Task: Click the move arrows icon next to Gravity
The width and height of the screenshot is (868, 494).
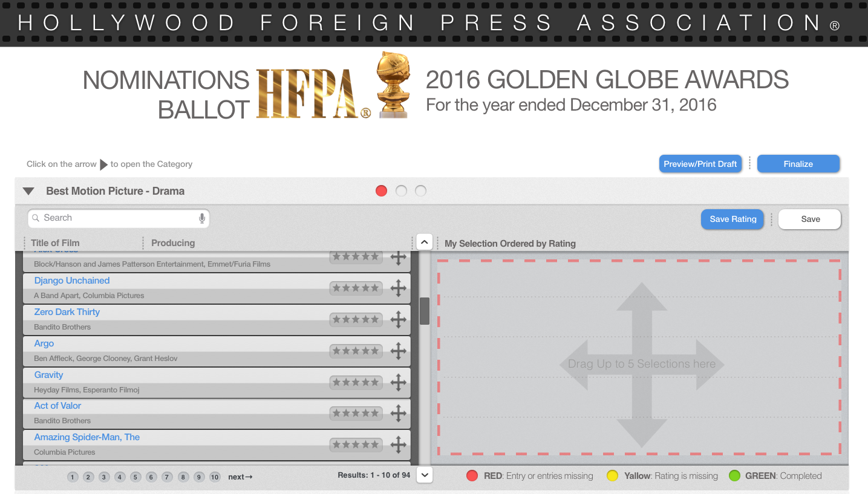Action: [398, 382]
